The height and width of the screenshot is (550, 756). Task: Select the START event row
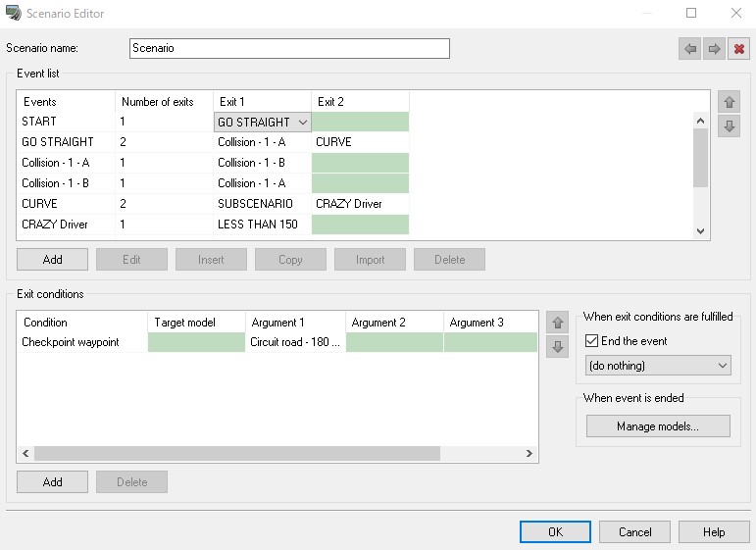point(213,122)
